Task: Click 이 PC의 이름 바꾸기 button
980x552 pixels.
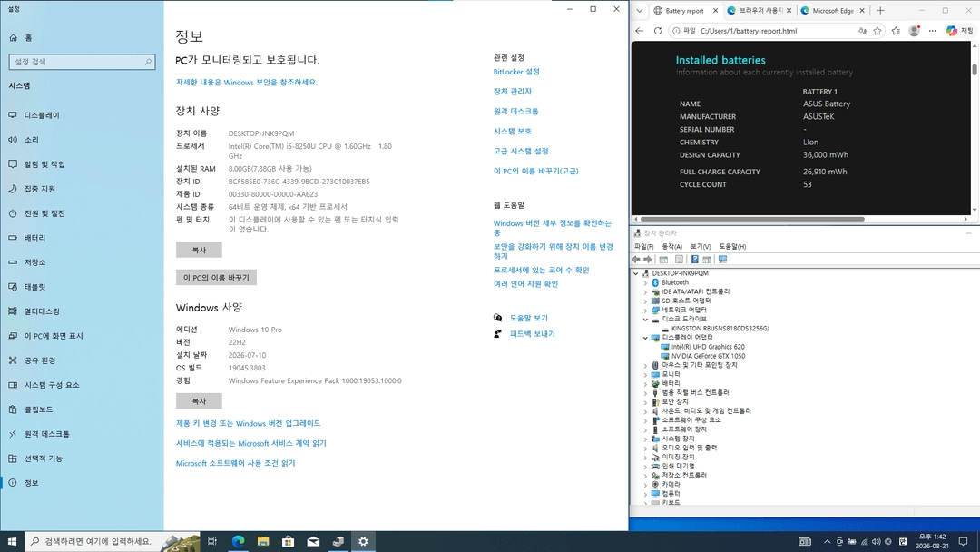Action: coord(216,278)
